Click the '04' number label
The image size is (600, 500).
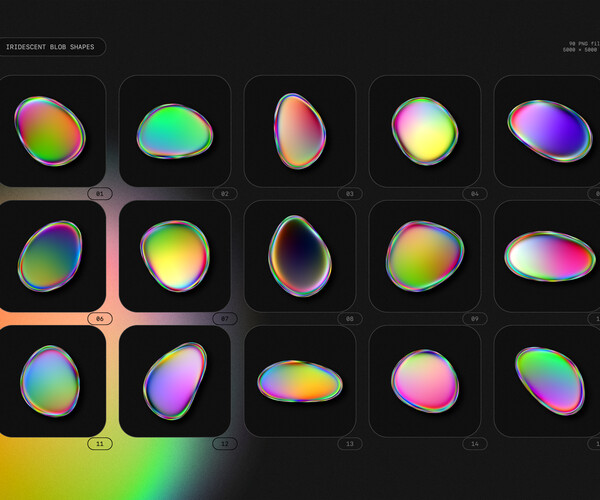pyautogui.click(x=475, y=194)
